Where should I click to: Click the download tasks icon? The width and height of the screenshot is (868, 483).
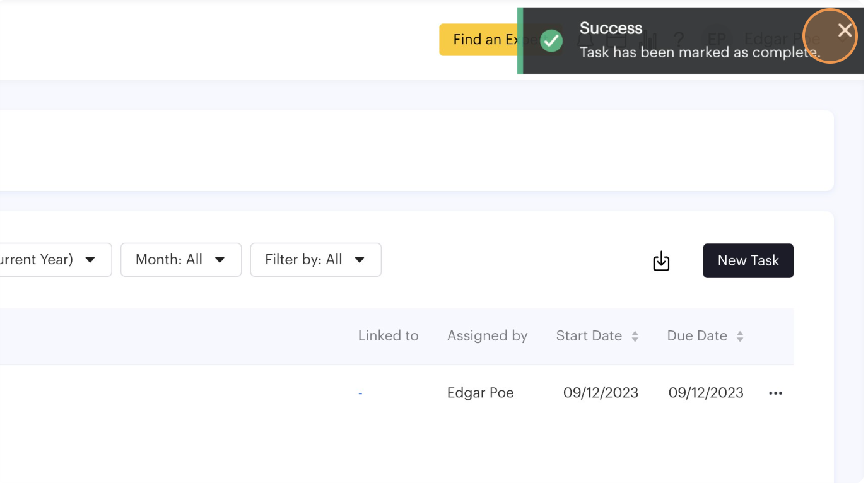pyautogui.click(x=661, y=260)
